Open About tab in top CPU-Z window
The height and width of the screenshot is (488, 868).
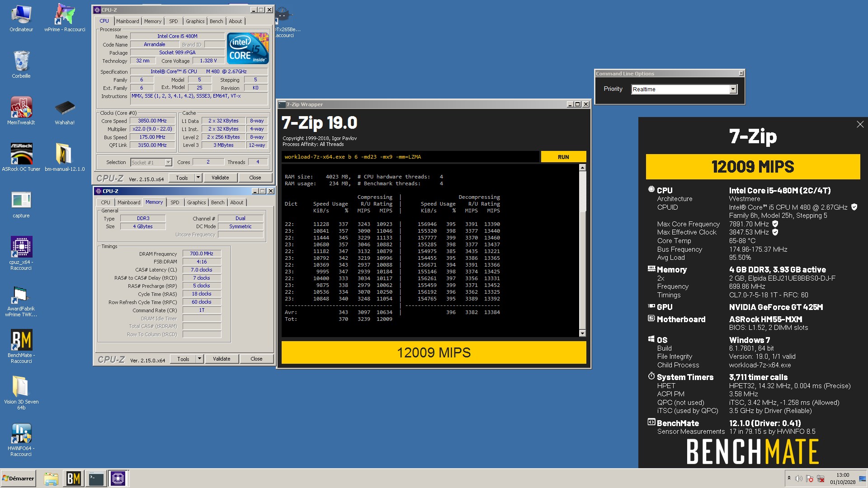click(x=236, y=21)
